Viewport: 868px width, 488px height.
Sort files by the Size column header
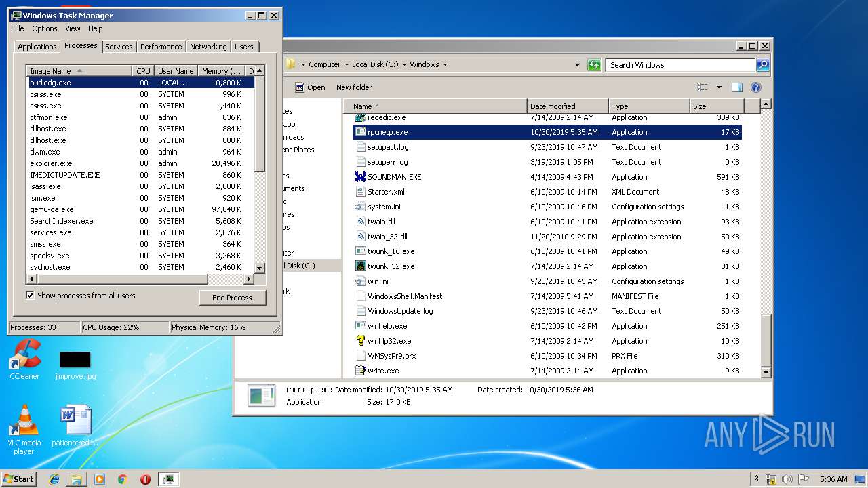pyautogui.click(x=717, y=106)
